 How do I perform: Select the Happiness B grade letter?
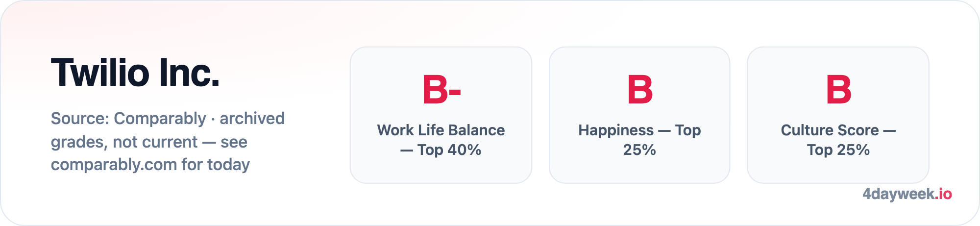[x=640, y=90]
